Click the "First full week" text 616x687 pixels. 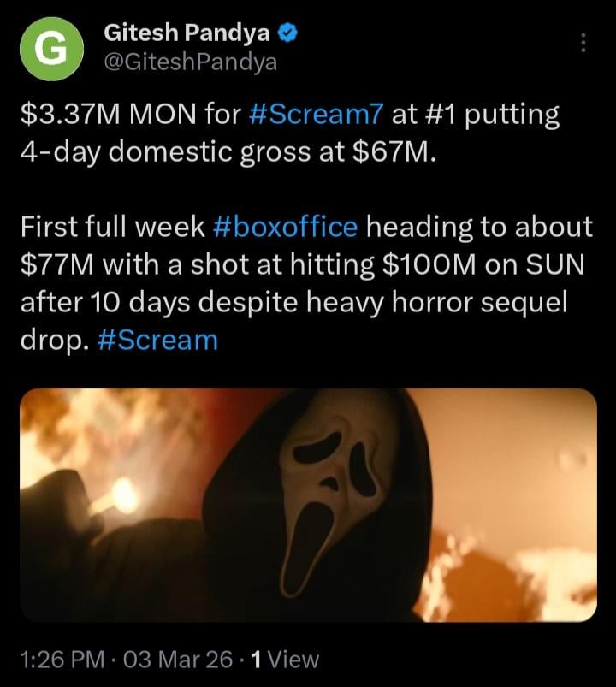(112, 227)
